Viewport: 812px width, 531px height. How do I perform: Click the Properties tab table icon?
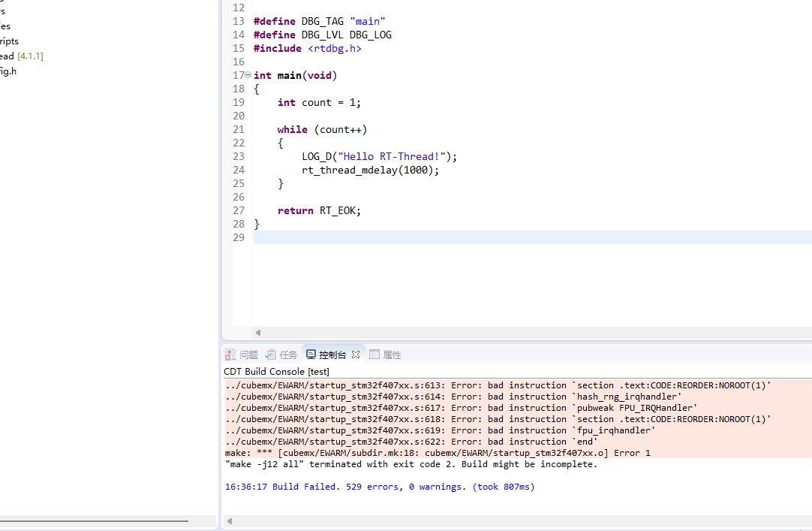pos(374,355)
